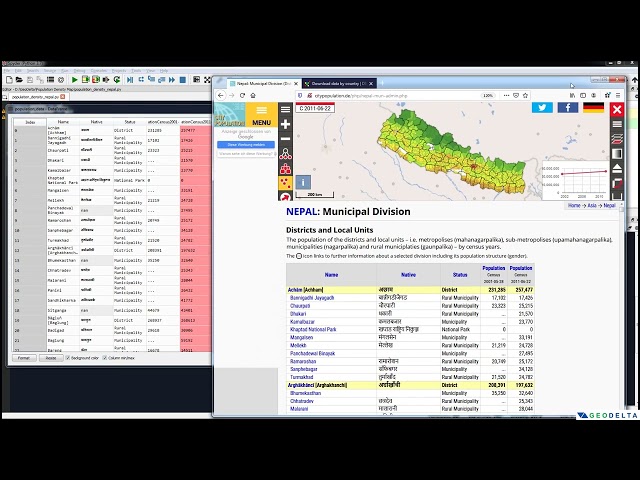Click the debug Continue double-arrow icon
This screenshot has height=480, width=640.
172,80
